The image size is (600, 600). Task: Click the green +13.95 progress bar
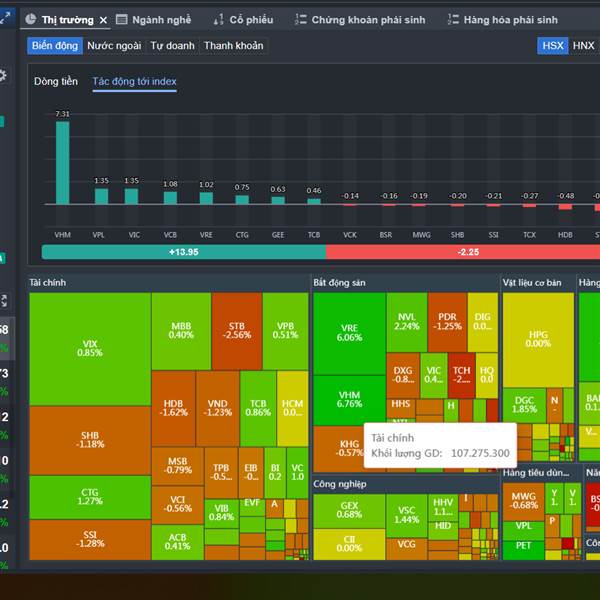[x=184, y=252]
